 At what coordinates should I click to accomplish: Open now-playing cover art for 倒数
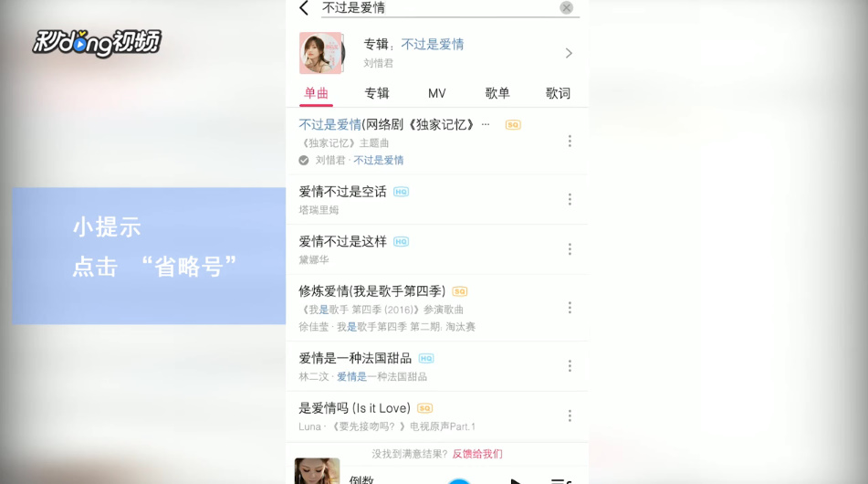tap(318, 471)
